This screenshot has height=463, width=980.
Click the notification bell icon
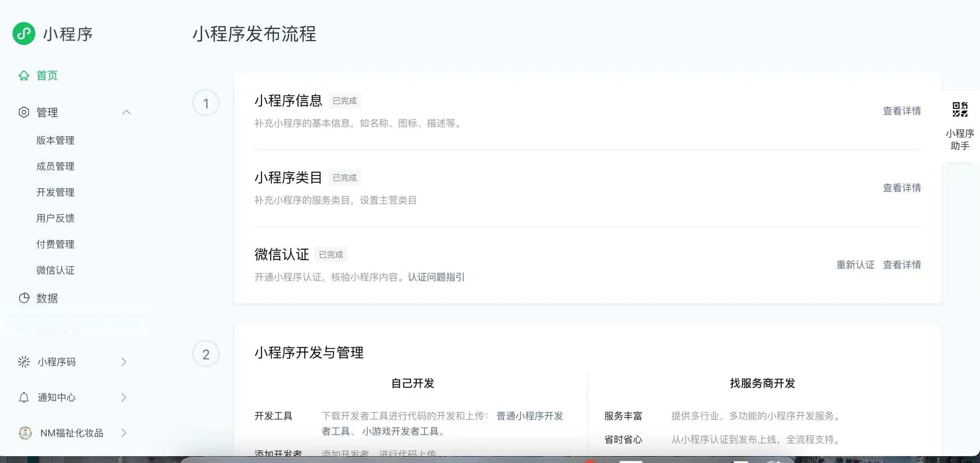[x=24, y=397]
